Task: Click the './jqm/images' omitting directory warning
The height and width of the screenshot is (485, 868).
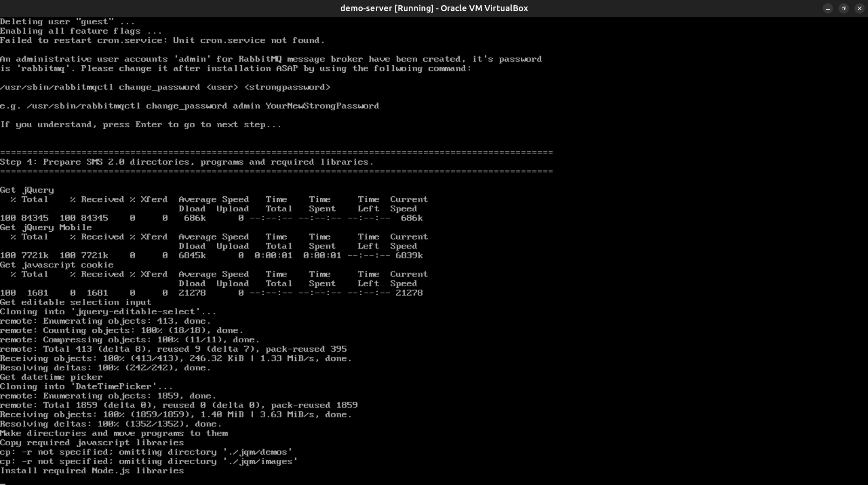Action: (149, 462)
